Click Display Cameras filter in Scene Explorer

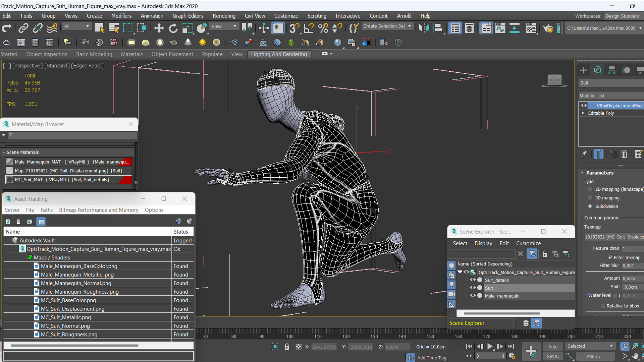[x=451, y=294]
